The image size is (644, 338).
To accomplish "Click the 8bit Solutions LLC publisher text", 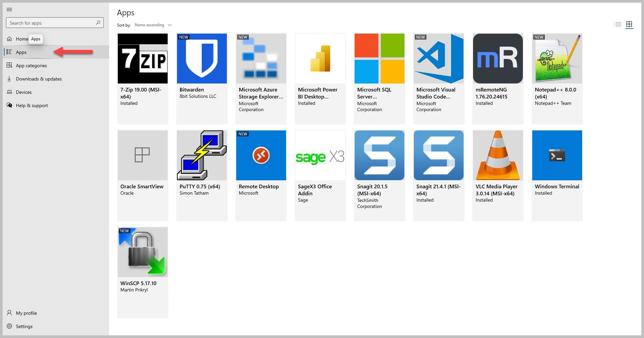I will 198,96.
